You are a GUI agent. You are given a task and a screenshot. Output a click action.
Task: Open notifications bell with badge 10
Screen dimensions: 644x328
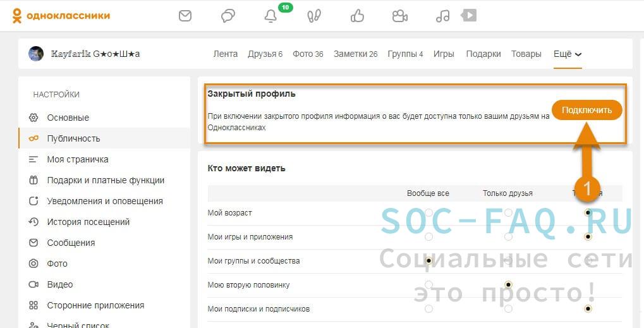pyautogui.click(x=270, y=16)
